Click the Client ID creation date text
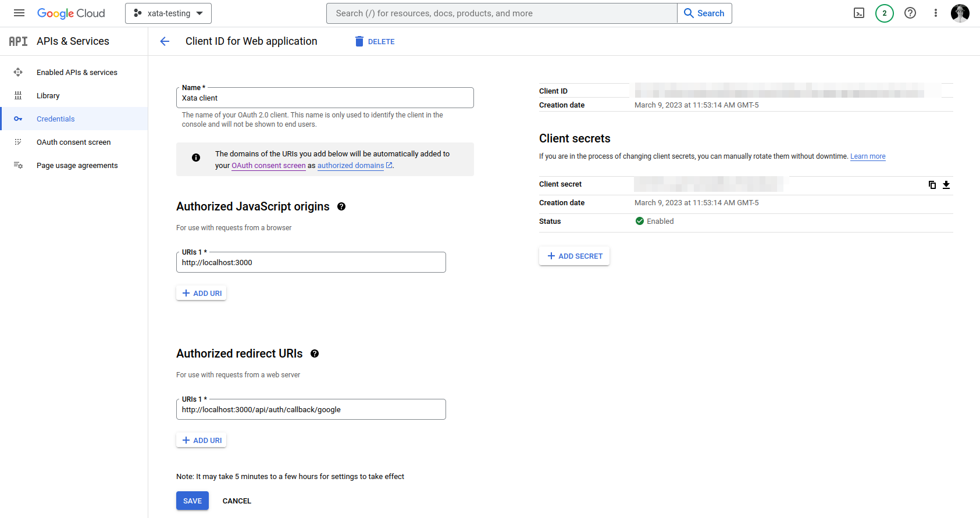980x518 pixels. click(x=697, y=105)
